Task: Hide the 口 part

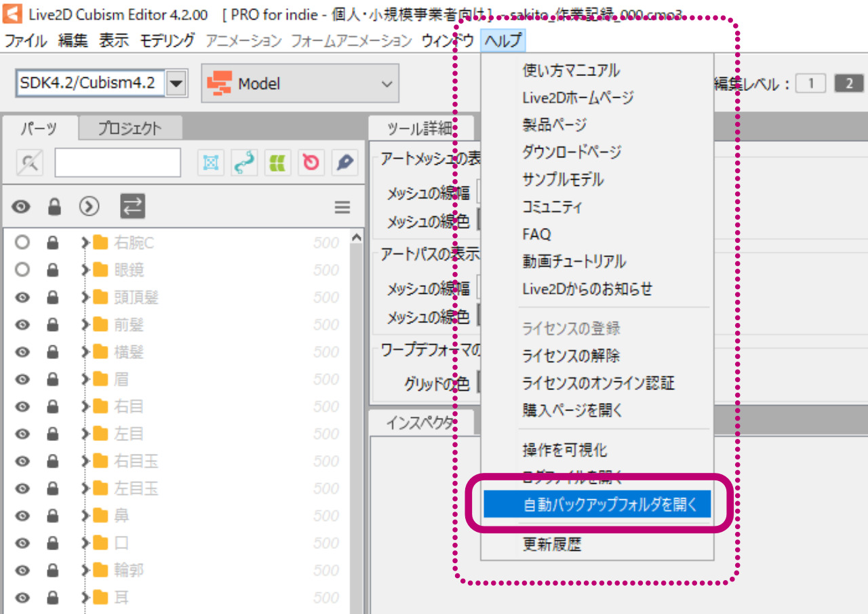Action: tap(22, 543)
